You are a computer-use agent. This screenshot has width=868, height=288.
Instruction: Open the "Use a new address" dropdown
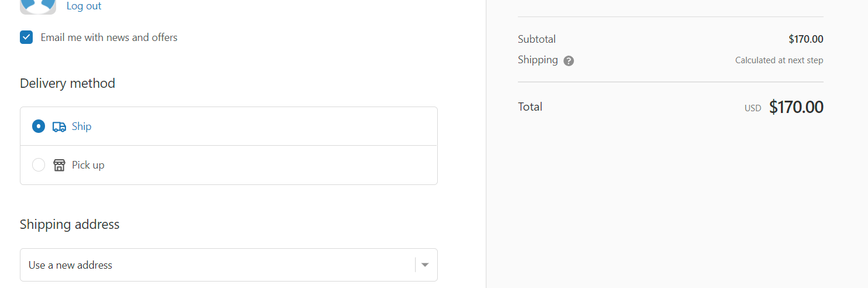216,265
